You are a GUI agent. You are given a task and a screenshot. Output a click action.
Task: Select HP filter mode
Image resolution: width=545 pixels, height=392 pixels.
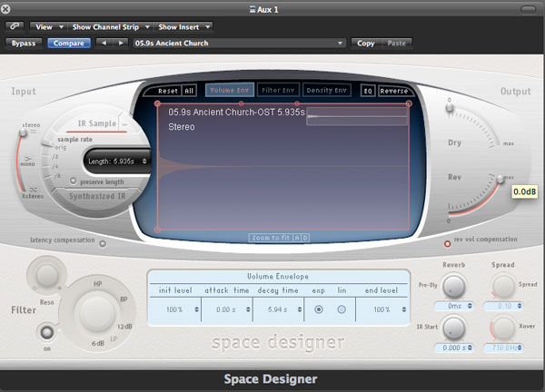[x=98, y=284]
